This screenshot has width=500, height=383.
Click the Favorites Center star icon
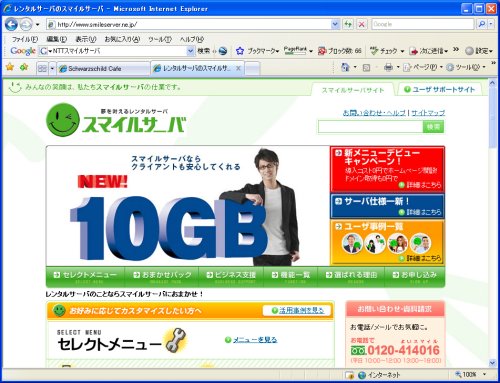pos(10,68)
